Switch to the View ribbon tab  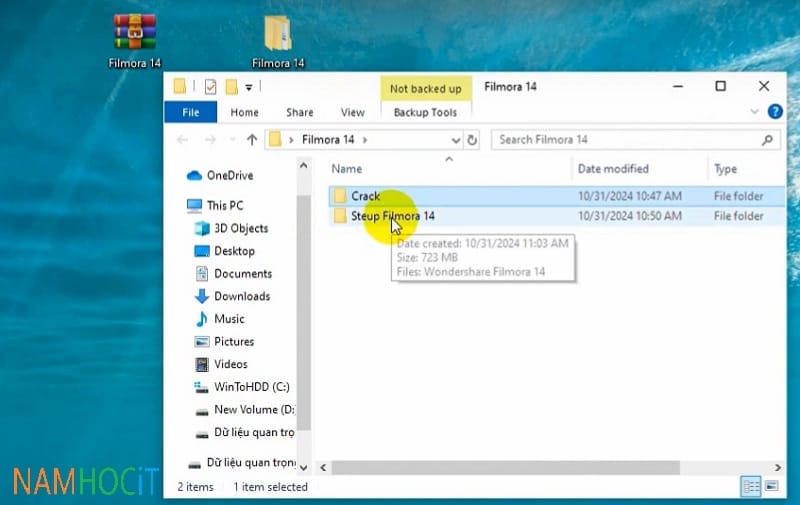coord(353,112)
